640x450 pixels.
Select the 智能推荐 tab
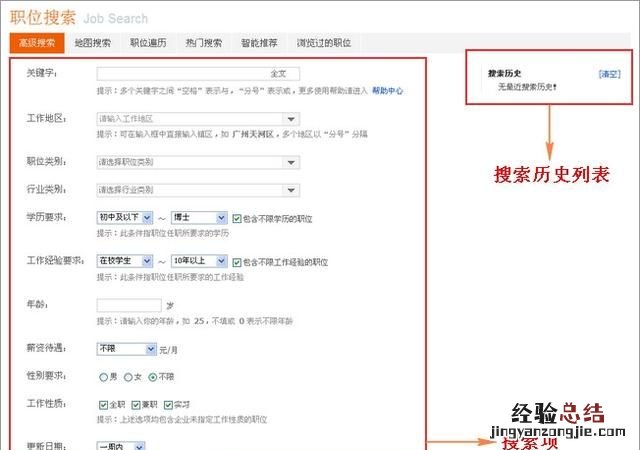pyautogui.click(x=258, y=43)
